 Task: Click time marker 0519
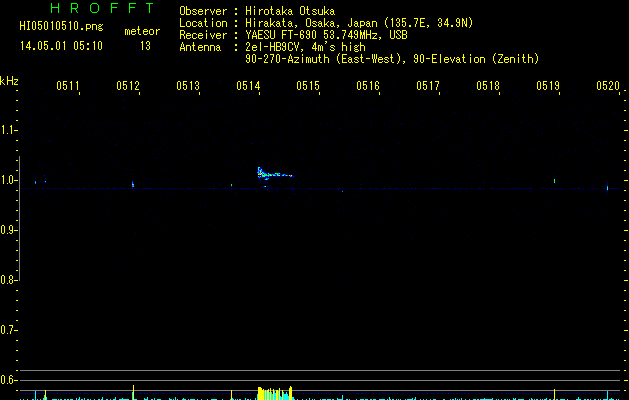click(x=548, y=86)
